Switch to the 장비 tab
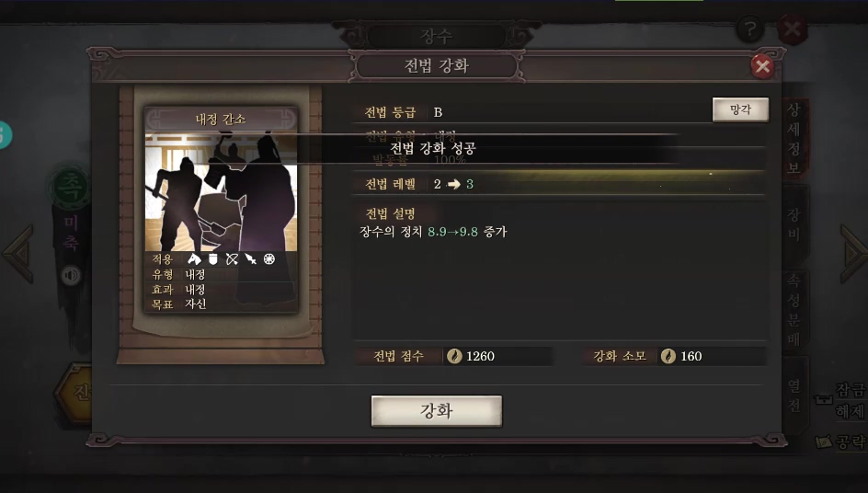Image resolution: width=868 pixels, height=493 pixels. (x=794, y=224)
